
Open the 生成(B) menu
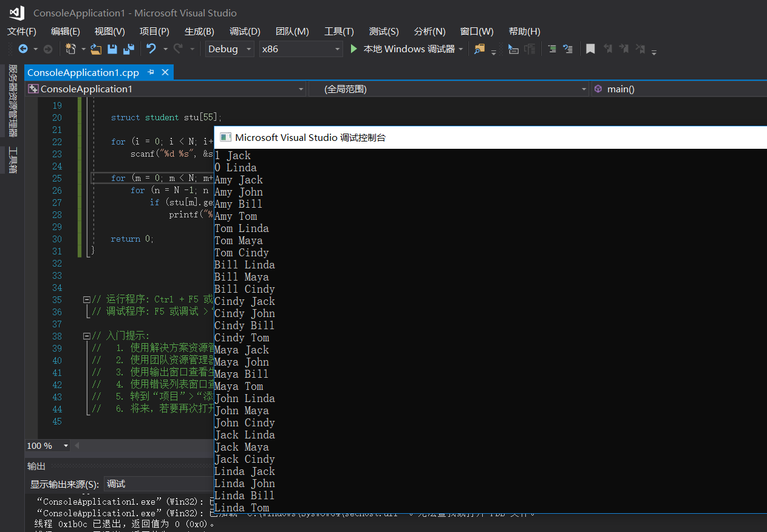199,32
